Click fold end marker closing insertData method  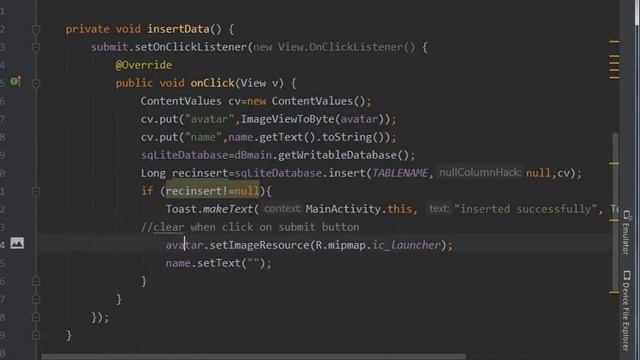tap(36, 335)
